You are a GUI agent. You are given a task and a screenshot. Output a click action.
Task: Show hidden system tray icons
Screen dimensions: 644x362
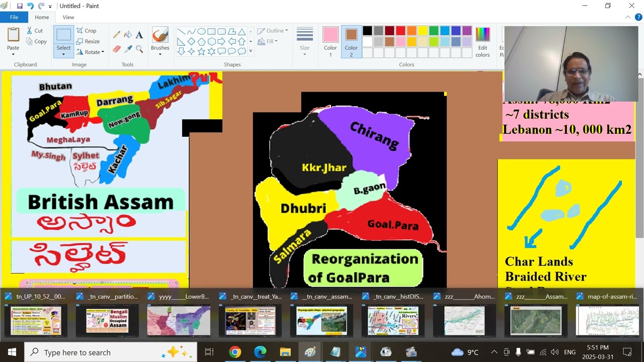tap(494, 352)
